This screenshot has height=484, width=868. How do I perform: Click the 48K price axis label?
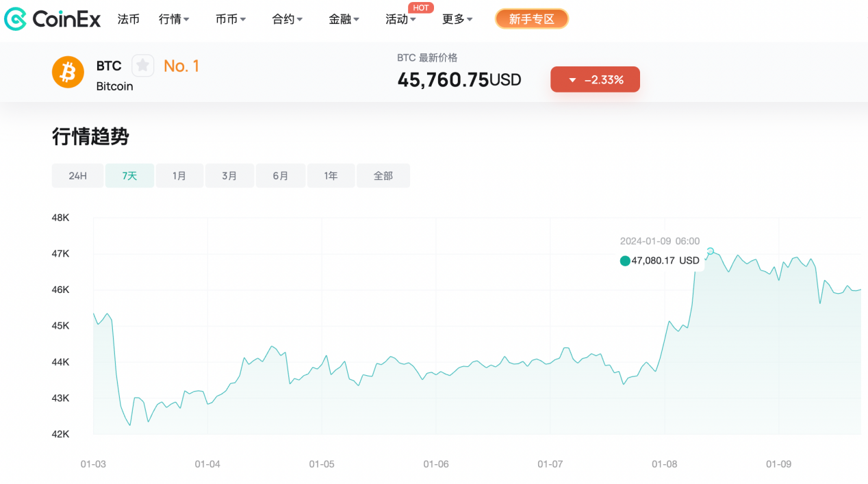pos(61,218)
